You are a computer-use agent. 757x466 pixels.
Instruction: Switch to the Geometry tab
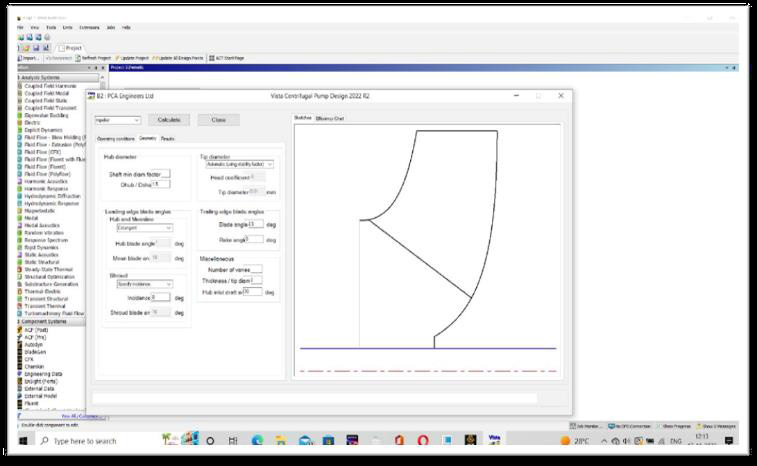(148, 139)
